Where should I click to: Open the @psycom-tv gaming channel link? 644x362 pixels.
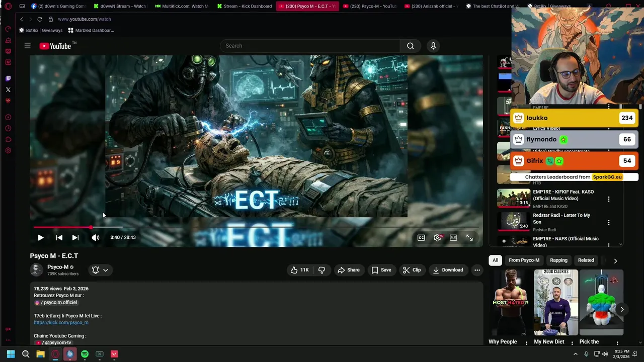click(53, 342)
